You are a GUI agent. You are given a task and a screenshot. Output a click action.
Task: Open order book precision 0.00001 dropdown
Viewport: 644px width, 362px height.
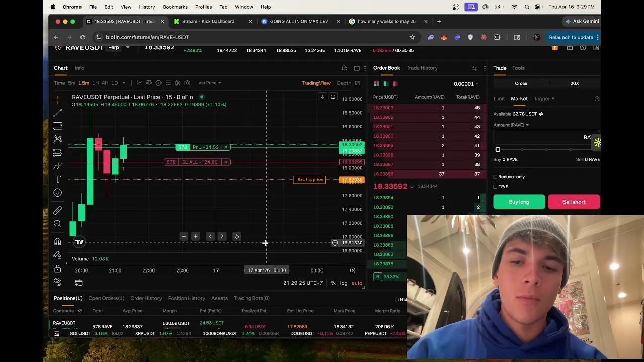click(466, 84)
